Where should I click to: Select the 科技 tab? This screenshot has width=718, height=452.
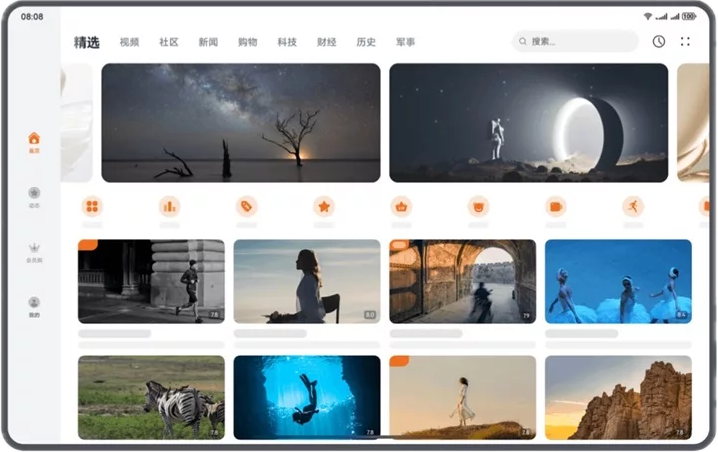click(x=287, y=42)
